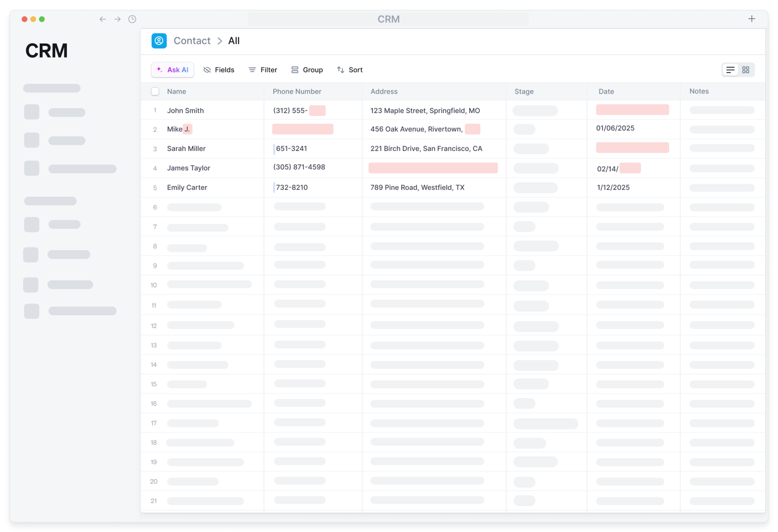The image size is (778, 532).
Task: Click the Contact breadcrumb link
Action: pyautogui.click(x=192, y=41)
